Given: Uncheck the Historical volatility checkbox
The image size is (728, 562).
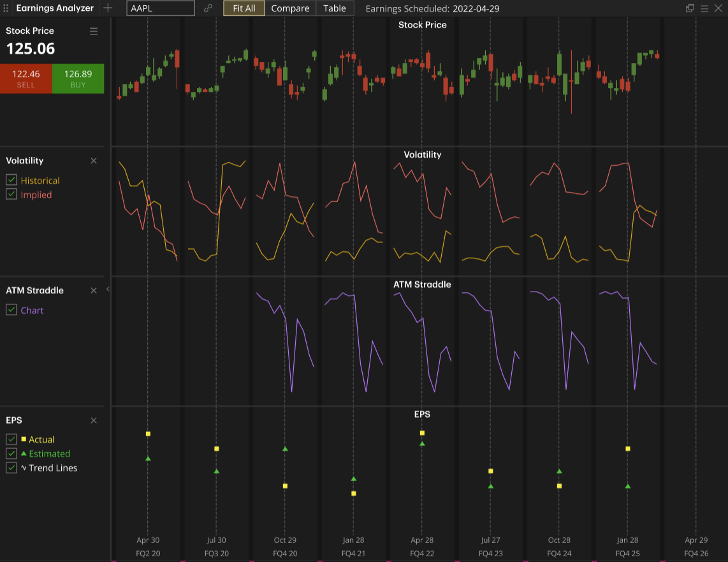Looking at the screenshot, I should point(11,180).
